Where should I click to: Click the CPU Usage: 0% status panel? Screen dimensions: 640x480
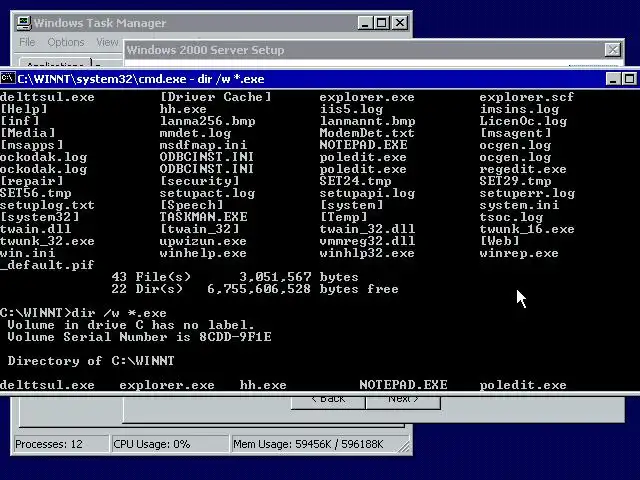coord(170,444)
